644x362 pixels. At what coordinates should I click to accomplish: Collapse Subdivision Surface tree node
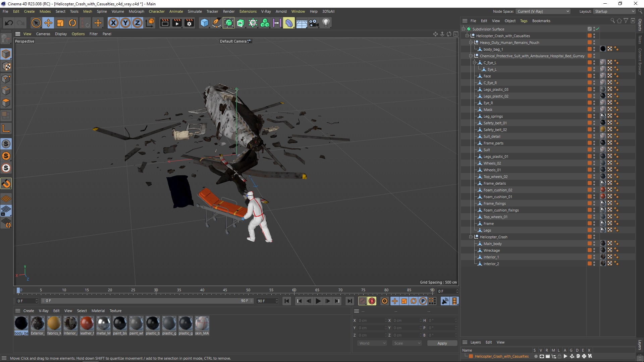464,29
